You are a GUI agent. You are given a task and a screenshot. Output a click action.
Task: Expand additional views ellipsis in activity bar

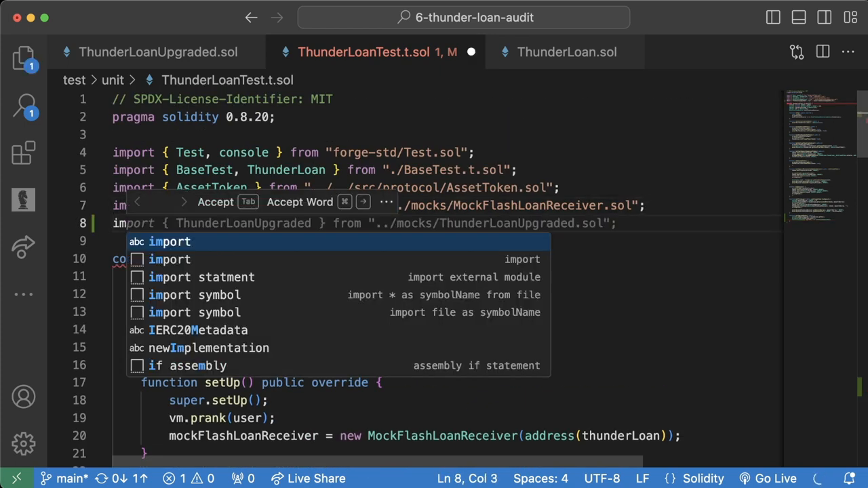[24, 294]
